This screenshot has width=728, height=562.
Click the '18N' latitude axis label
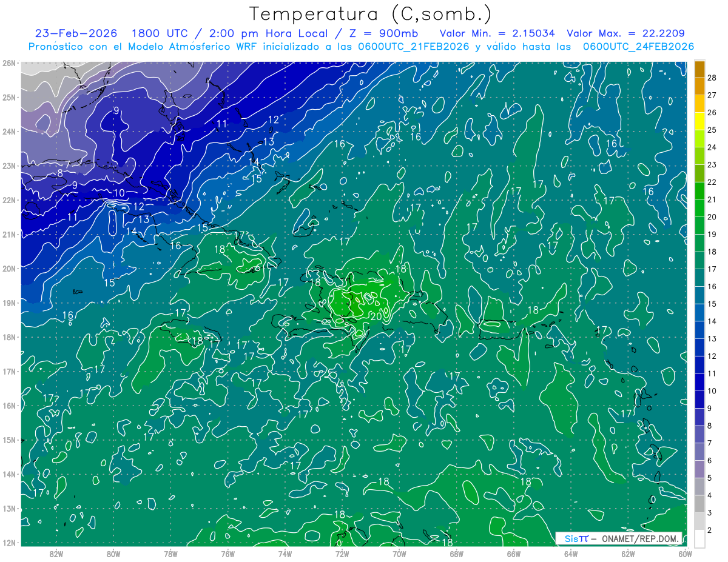pyautogui.click(x=8, y=337)
